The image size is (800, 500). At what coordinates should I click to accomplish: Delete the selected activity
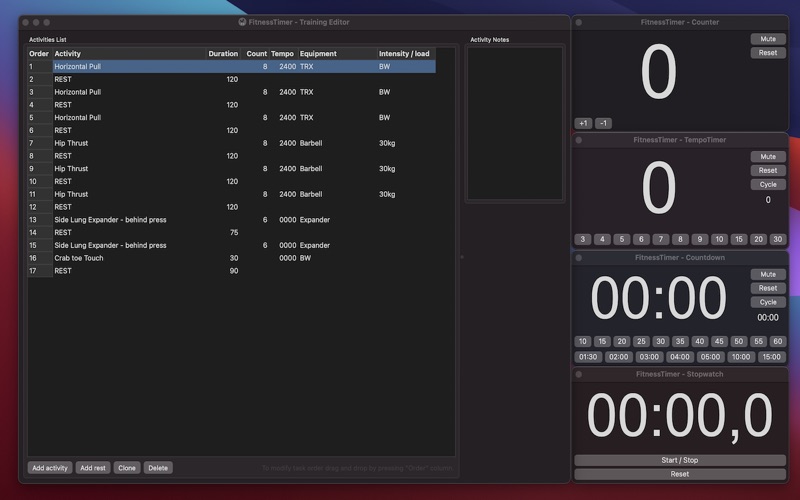158,468
